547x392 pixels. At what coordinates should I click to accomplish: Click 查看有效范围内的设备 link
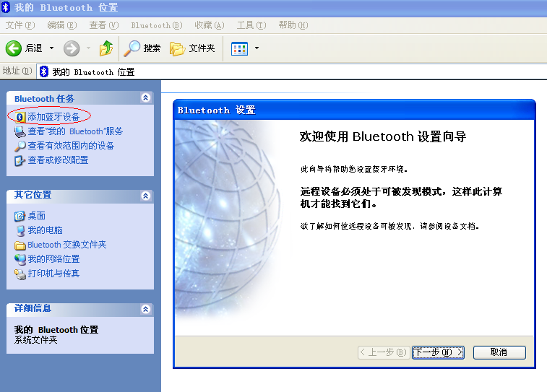tap(71, 146)
